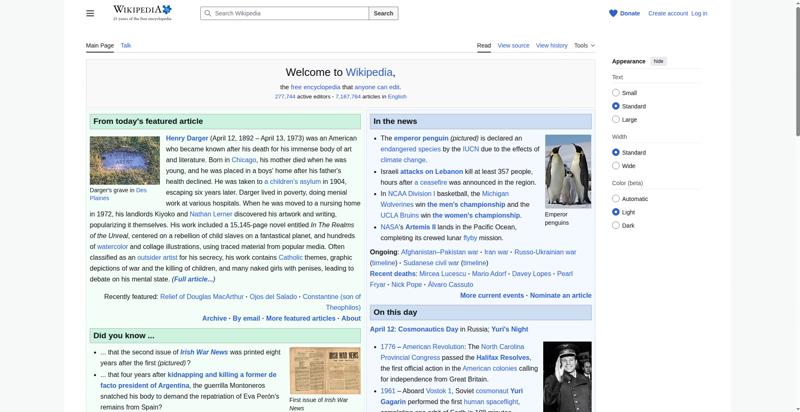The height and width of the screenshot is (412, 800).
Task: Select Large text size
Action: tap(616, 119)
